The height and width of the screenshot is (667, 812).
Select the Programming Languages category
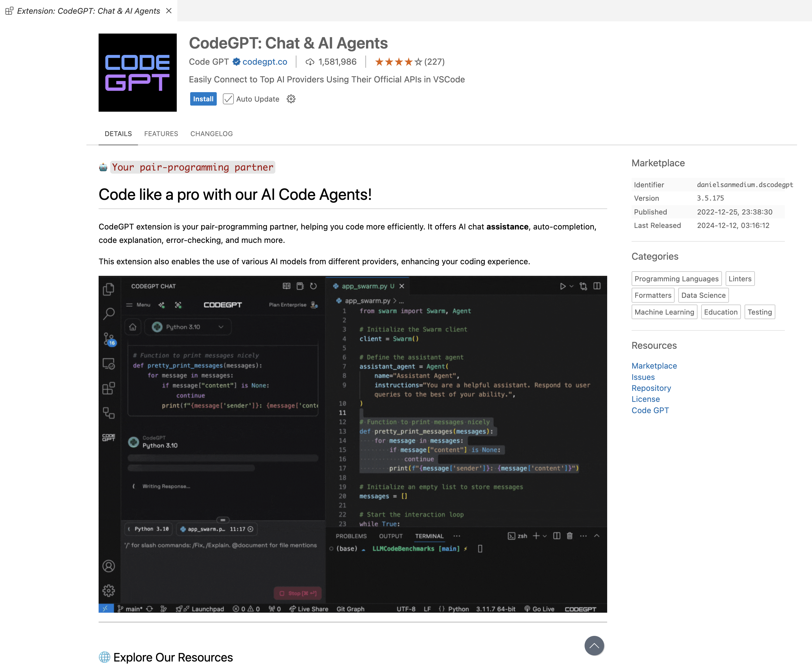(x=676, y=279)
